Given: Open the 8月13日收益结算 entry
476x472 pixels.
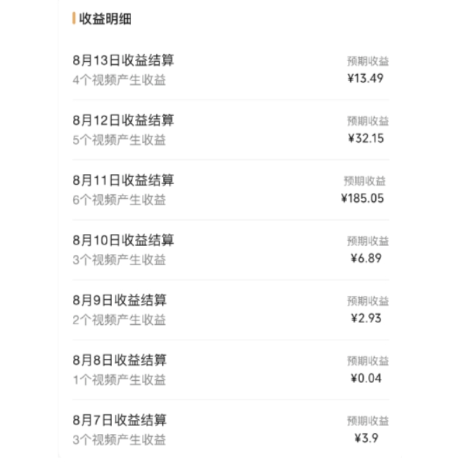Looking at the screenshot, I should tap(124, 61).
